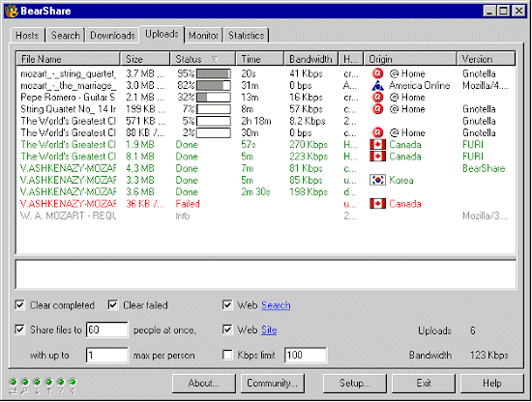This screenshot has width=532, height=402.
Task: Sort the list by File Name header
Action: [69, 59]
